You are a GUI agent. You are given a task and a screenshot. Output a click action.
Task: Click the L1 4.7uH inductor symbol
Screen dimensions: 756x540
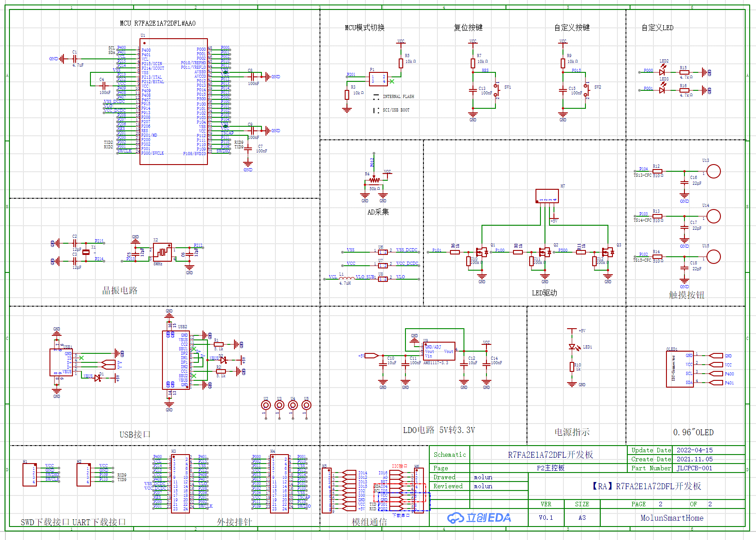click(346, 278)
